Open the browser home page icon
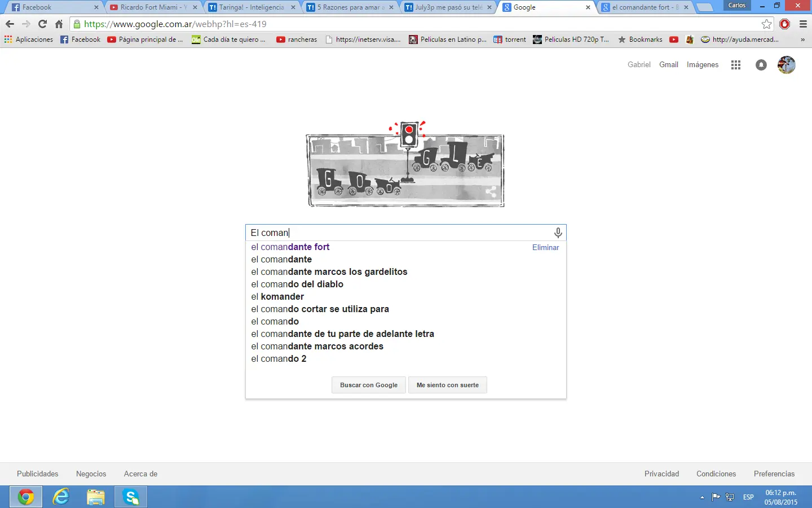Image resolution: width=812 pixels, height=508 pixels. click(59, 24)
